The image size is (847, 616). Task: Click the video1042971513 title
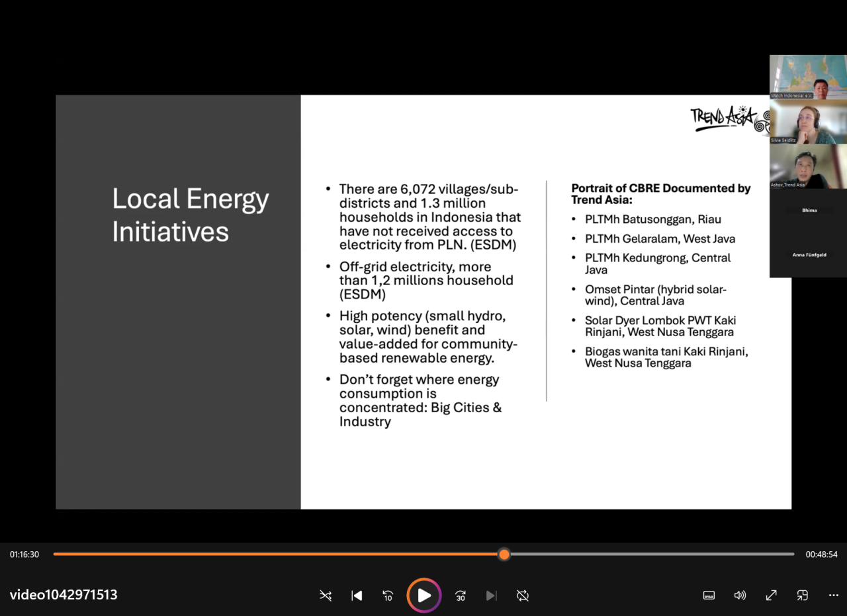tap(64, 595)
